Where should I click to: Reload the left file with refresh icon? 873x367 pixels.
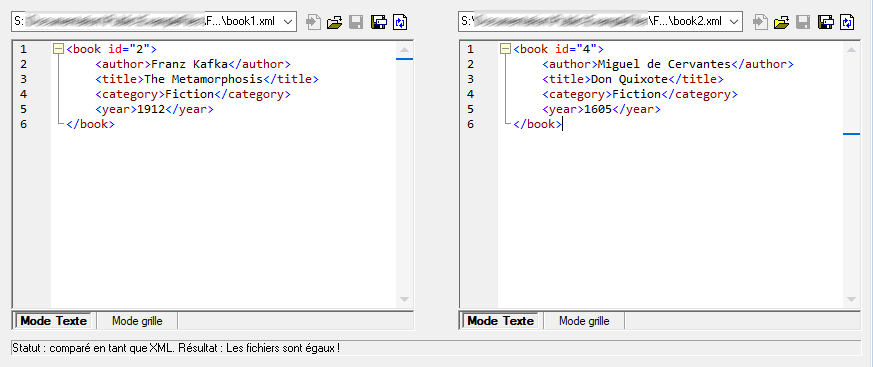400,22
